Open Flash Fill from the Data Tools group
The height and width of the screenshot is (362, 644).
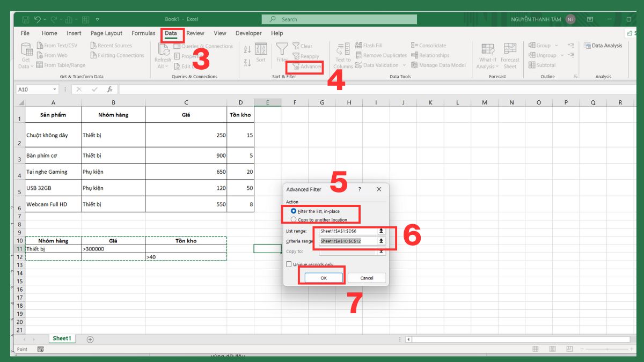coord(359,45)
